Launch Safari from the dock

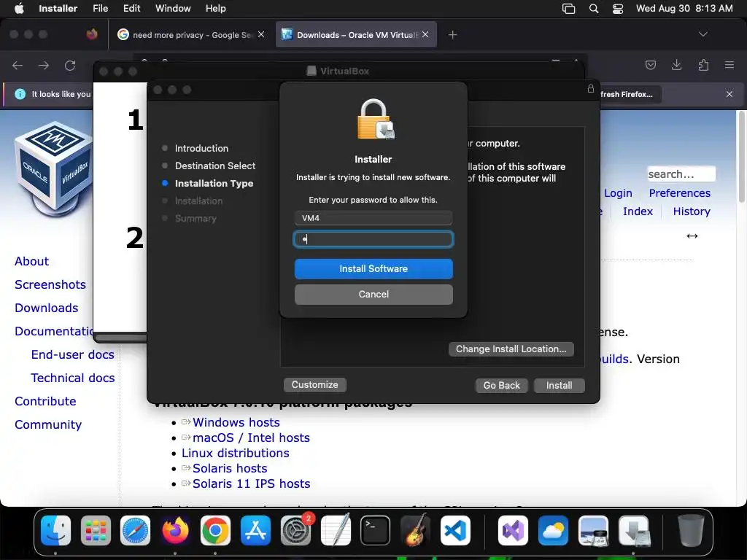pyautogui.click(x=135, y=531)
